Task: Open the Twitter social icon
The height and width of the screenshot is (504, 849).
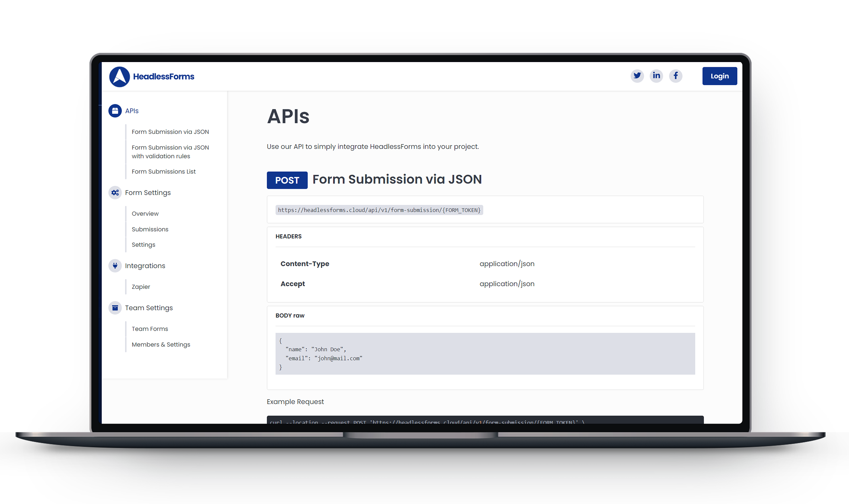Action: tap(637, 76)
